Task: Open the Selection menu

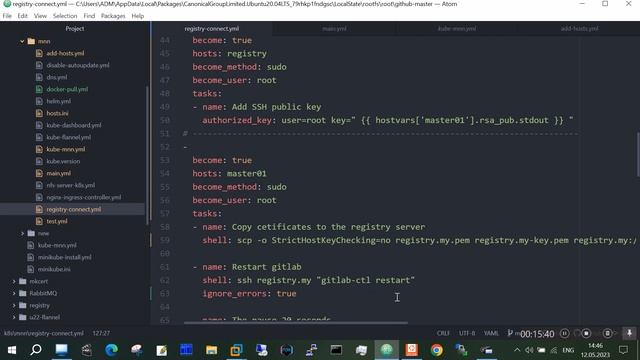Action: (x=65, y=16)
